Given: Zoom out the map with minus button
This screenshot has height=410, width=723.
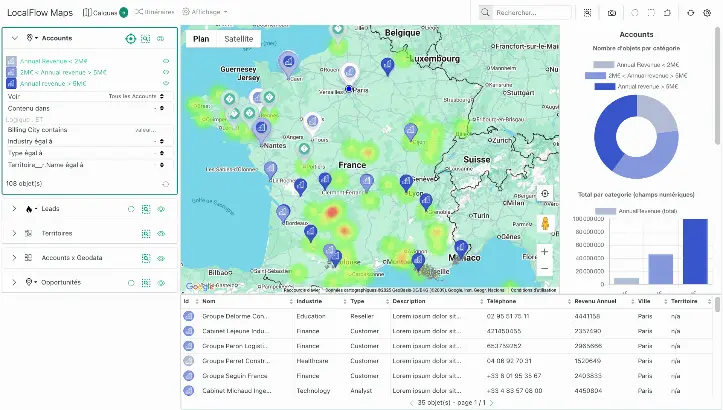Looking at the screenshot, I should coord(545,268).
